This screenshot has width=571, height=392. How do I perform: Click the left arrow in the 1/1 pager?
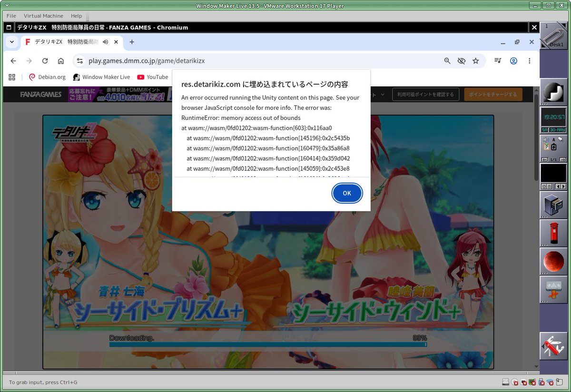(x=545, y=159)
